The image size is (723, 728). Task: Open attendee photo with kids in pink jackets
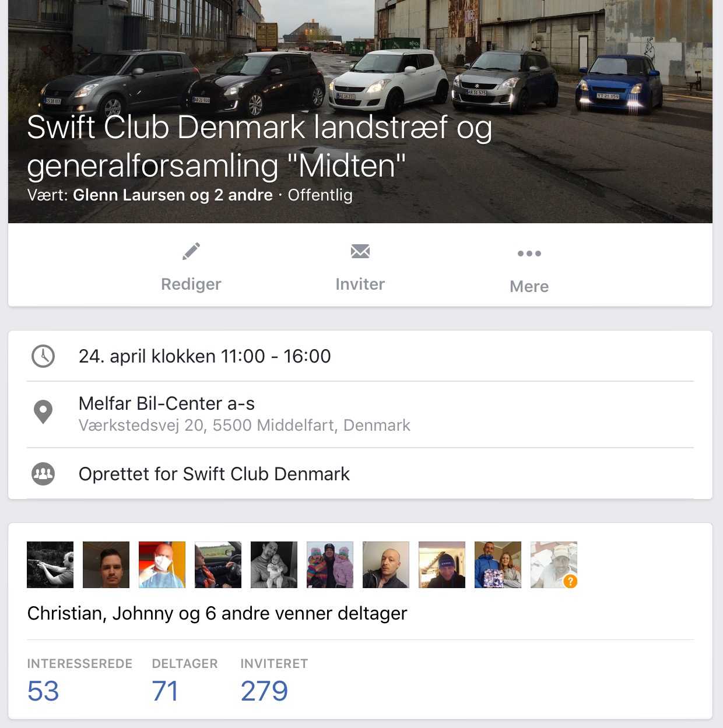click(330, 565)
